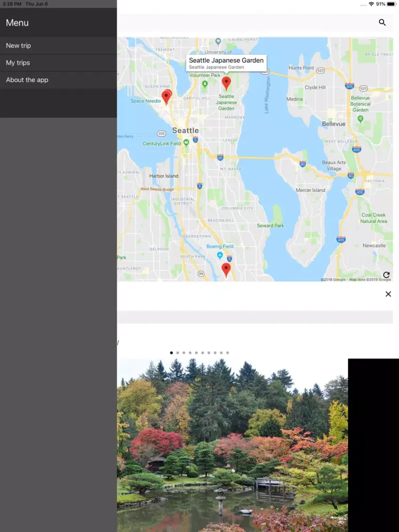Click the Volunteer Park green marker
The height and width of the screenshot is (532, 399).
tap(205, 84)
